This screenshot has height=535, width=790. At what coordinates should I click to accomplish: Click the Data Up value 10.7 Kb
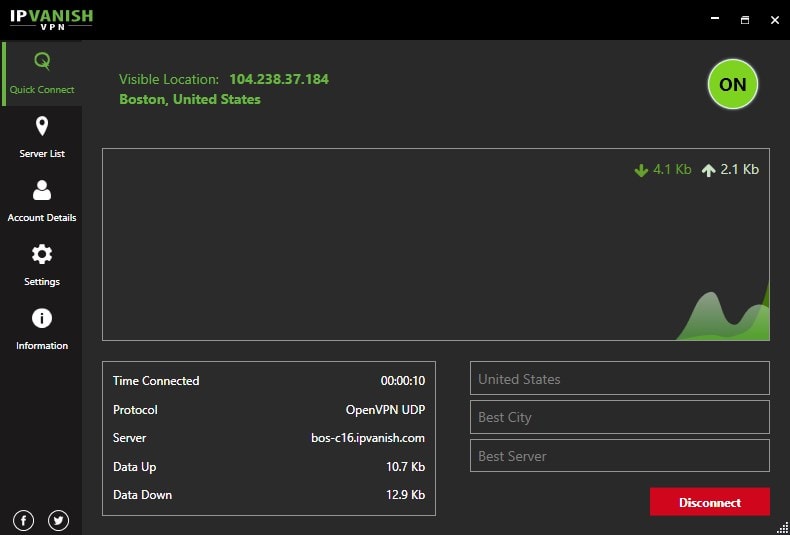click(x=406, y=467)
